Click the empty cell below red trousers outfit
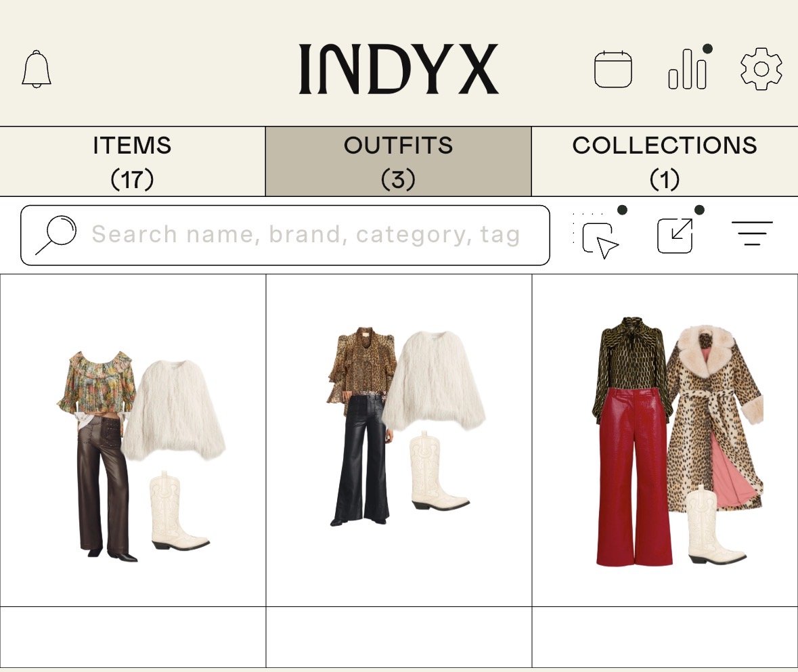798x672 pixels. point(665,637)
